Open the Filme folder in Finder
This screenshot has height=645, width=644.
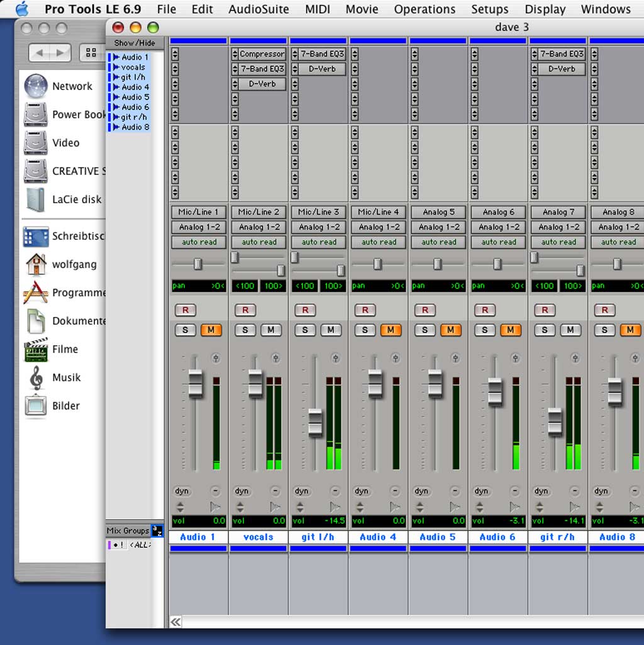pos(52,349)
